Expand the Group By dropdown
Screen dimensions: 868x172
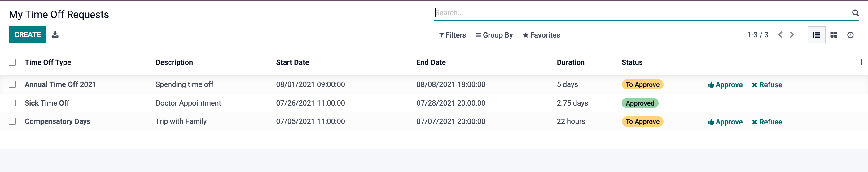[494, 35]
